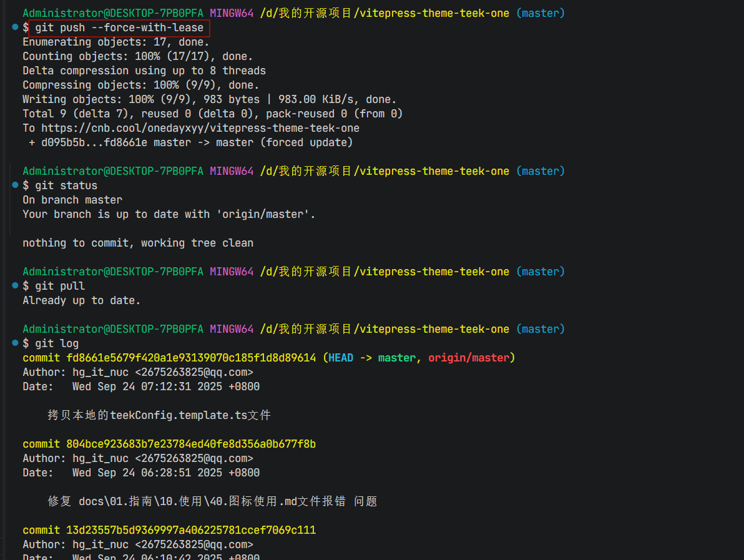The height and width of the screenshot is (560, 744).
Task: Click the blue command marker beside git log
Action: click(14, 343)
